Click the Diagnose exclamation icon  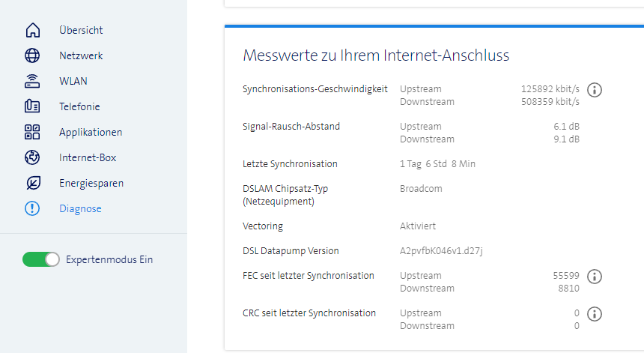pos(32,209)
